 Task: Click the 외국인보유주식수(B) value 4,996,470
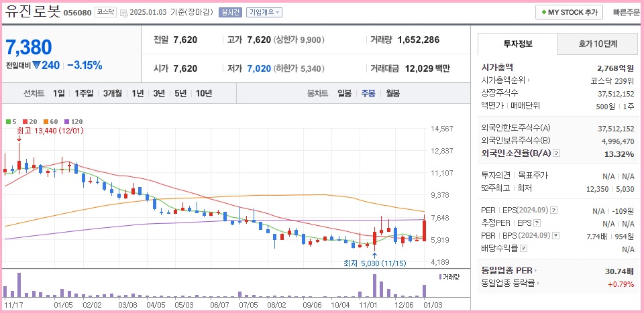618,141
